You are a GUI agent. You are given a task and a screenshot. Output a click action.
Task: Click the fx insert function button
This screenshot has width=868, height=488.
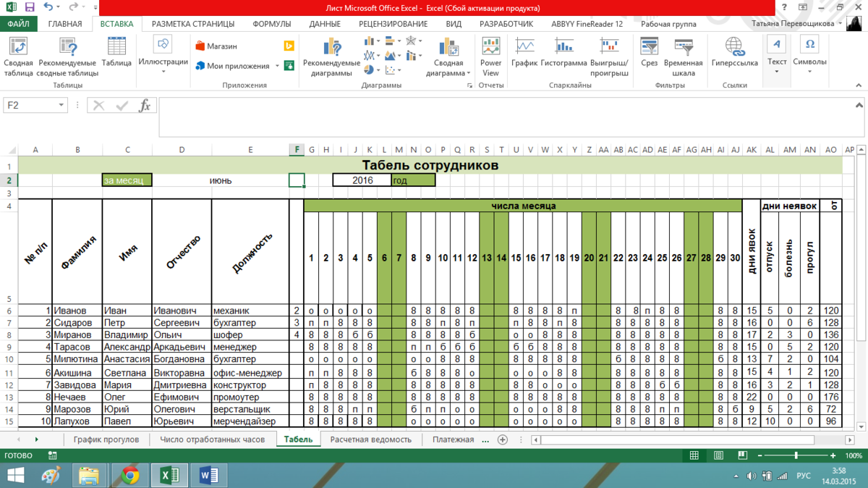(x=145, y=106)
